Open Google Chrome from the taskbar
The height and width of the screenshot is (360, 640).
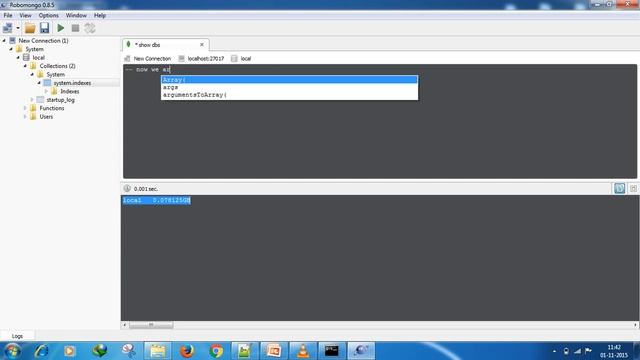(216, 351)
